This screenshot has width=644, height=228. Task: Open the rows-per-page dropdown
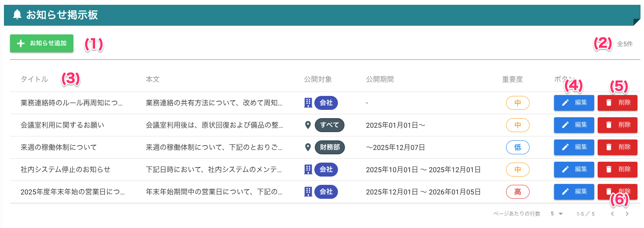pyautogui.click(x=557, y=214)
